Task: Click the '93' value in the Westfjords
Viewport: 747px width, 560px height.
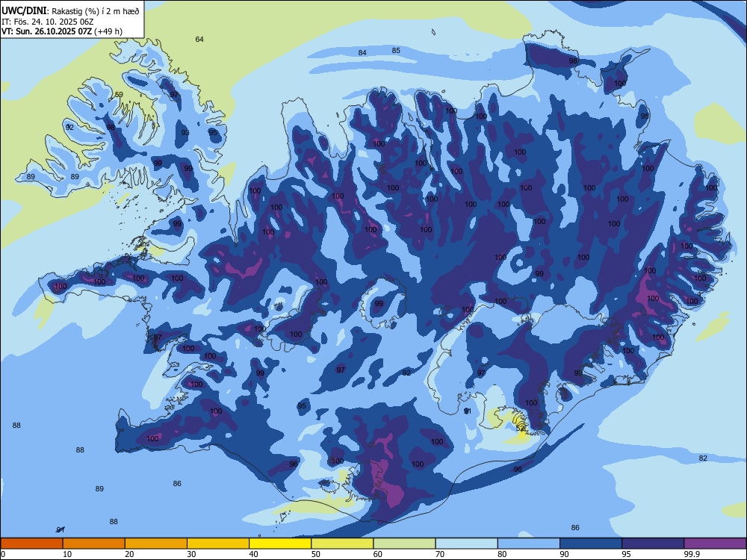Action: [185, 132]
